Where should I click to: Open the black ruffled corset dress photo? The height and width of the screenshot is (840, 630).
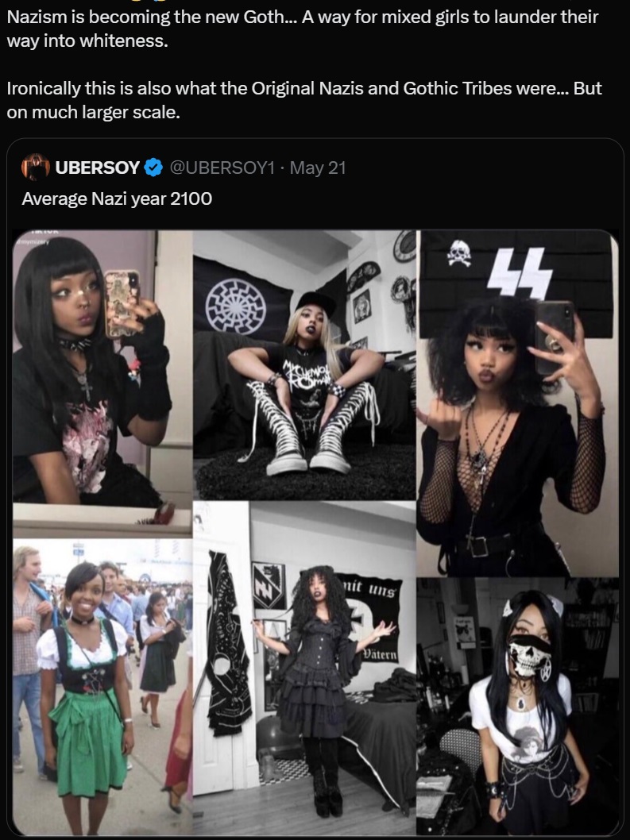304,668
